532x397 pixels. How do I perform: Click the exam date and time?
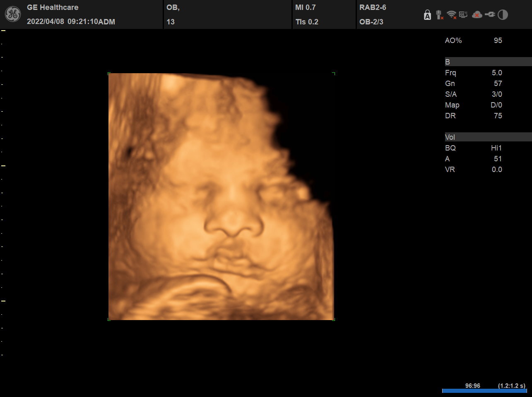71,22
